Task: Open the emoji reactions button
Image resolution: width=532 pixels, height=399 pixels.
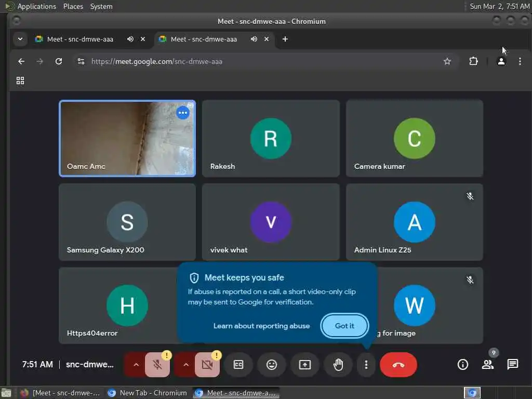Action: 271,365
